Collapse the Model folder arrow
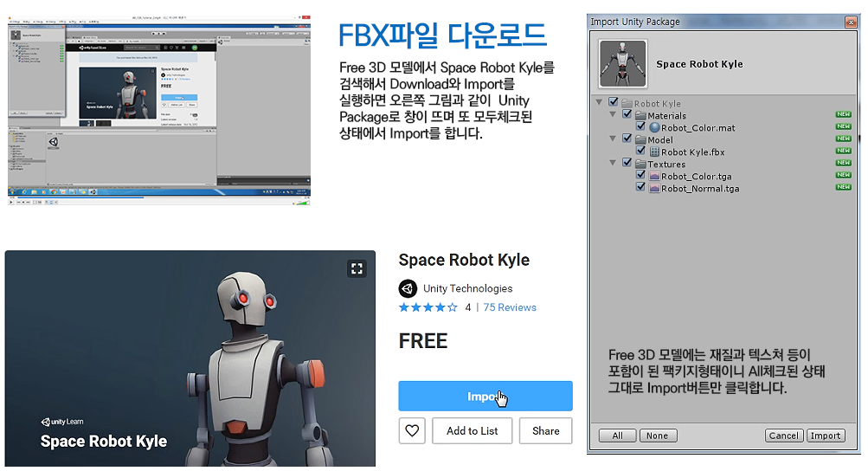868x471 pixels. click(x=613, y=139)
